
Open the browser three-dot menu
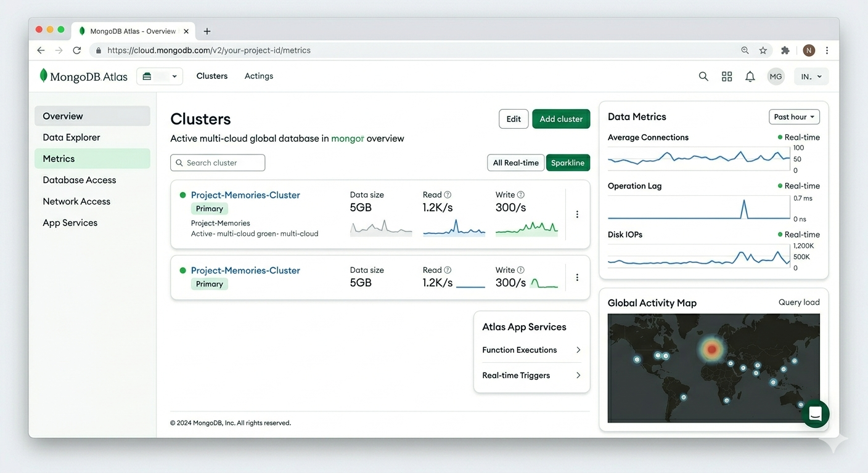point(827,51)
